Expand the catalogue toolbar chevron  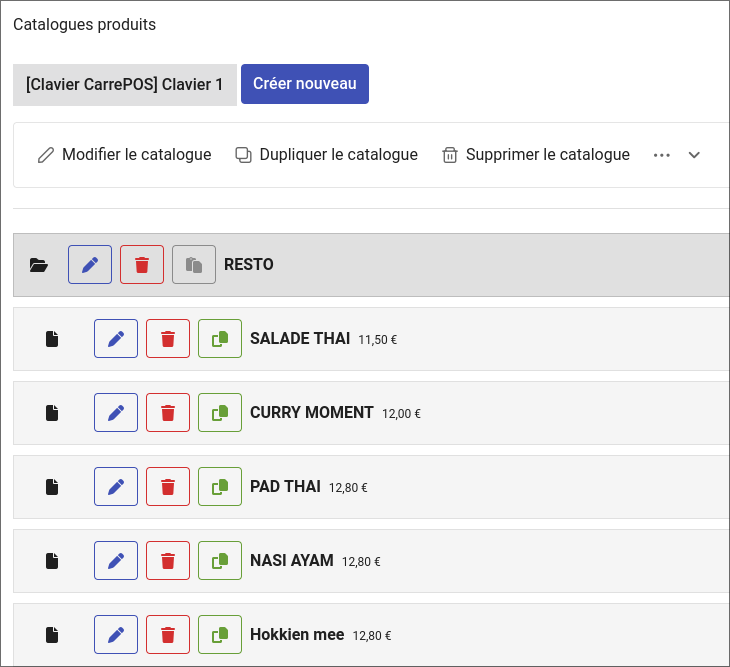[x=694, y=155]
